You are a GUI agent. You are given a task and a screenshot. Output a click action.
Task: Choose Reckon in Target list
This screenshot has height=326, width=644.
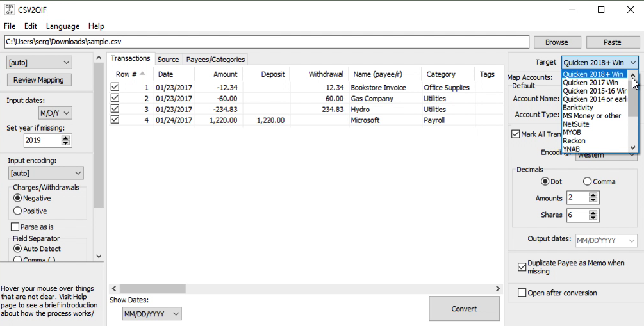point(595,140)
